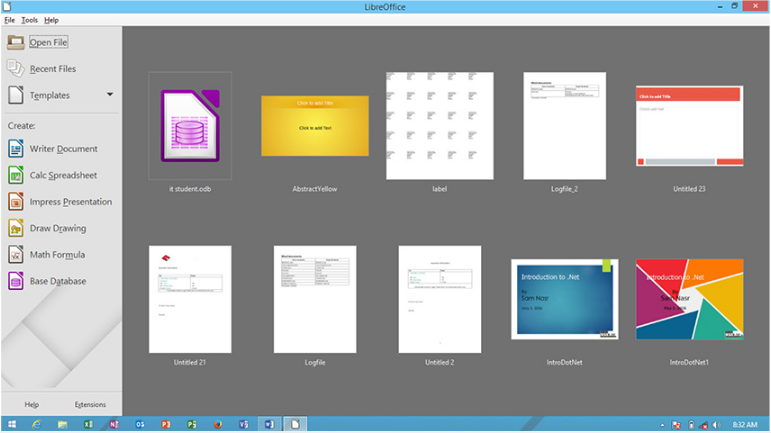Click the network tray icon
771x433 pixels.
coord(704,425)
